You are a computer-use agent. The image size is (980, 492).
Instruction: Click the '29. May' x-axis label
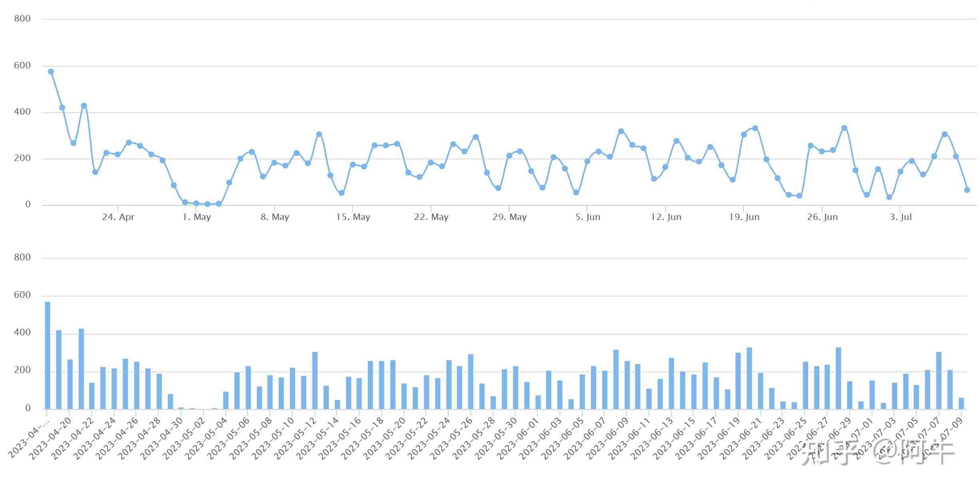tap(509, 217)
